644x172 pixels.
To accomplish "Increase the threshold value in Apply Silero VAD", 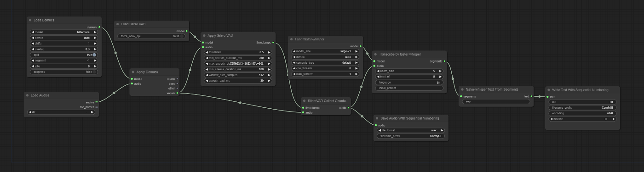I will point(269,52).
